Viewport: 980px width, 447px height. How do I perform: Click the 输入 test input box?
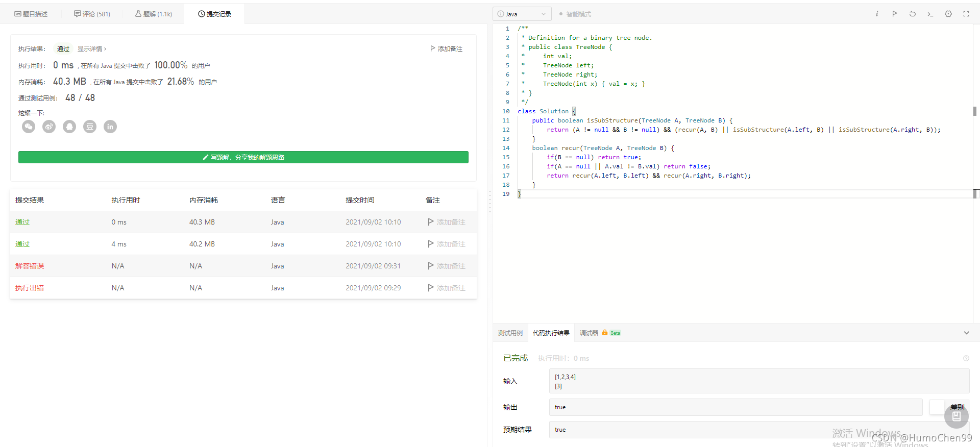759,381
